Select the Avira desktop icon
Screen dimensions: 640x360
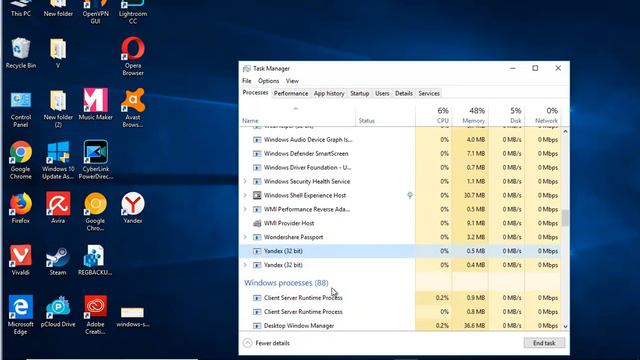(58, 208)
